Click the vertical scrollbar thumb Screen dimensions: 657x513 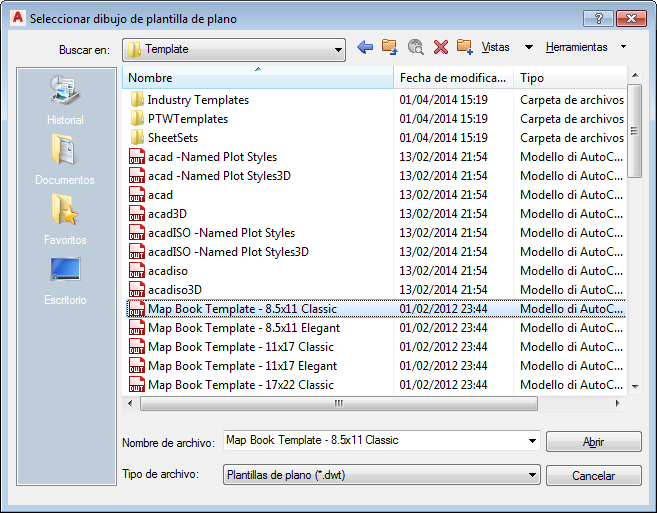[x=634, y=131]
